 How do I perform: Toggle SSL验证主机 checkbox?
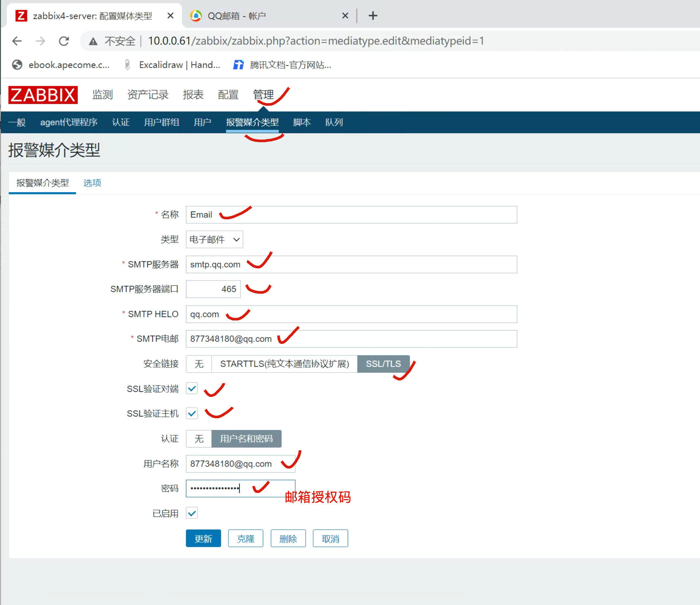pyautogui.click(x=192, y=413)
